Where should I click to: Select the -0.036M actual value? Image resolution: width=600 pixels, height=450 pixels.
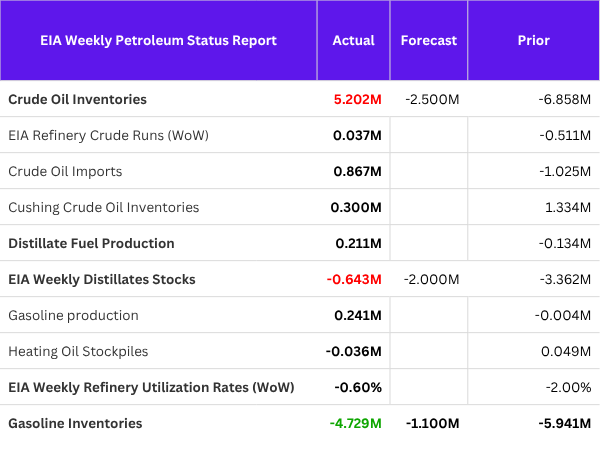[x=354, y=351]
